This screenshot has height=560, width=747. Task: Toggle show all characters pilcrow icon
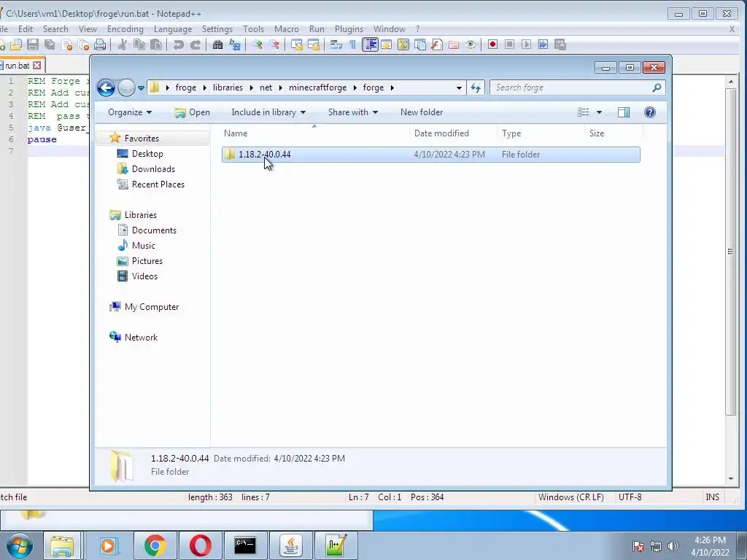(x=352, y=44)
